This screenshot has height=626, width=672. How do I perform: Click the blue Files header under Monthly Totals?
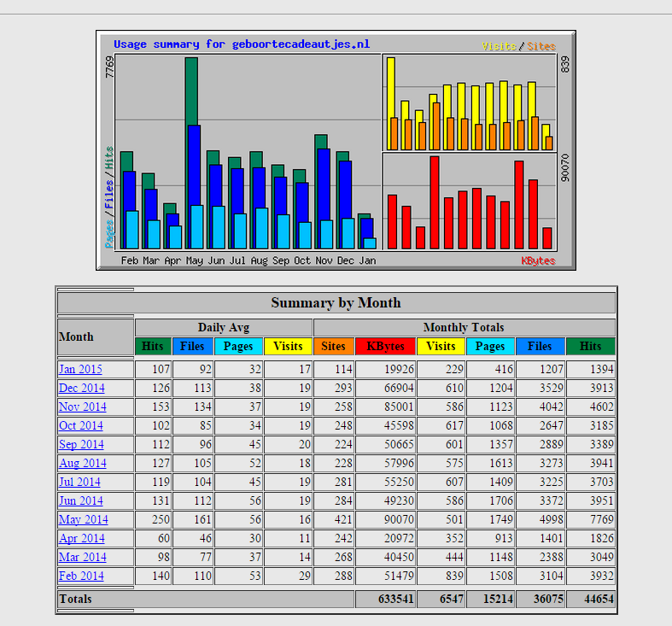click(x=541, y=347)
